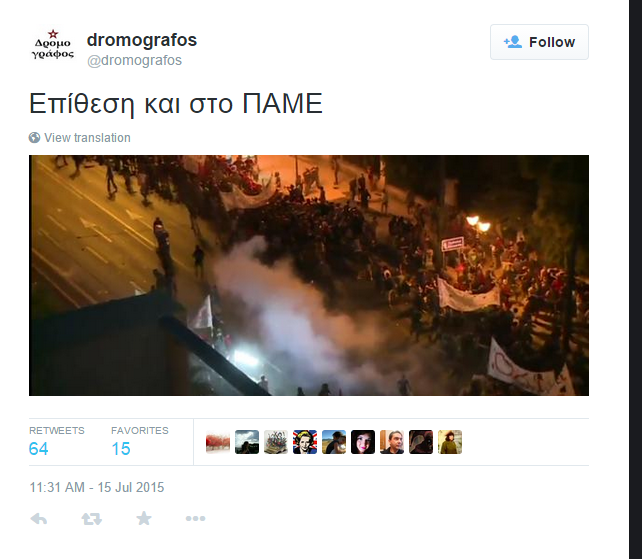Open the more options ellipsis icon
The image size is (642, 559).
click(195, 519)
